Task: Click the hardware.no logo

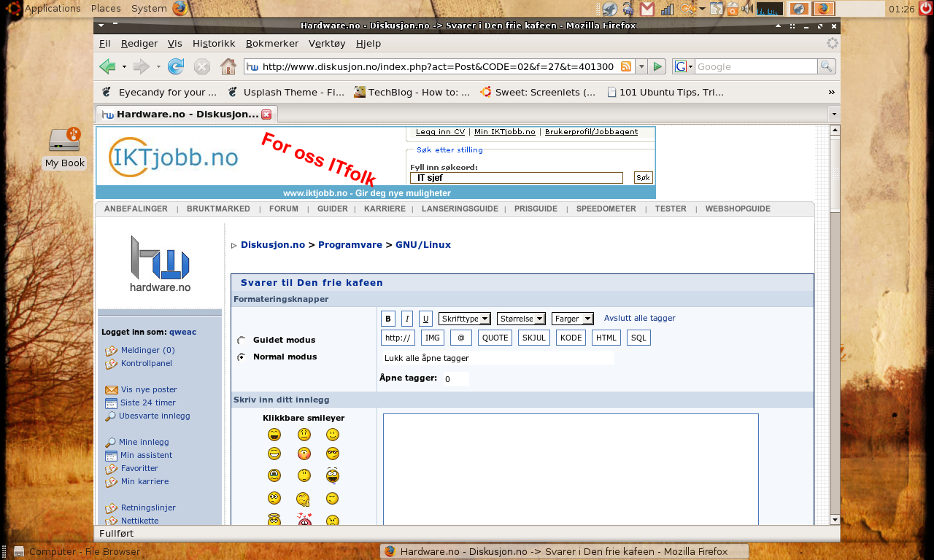Action: point(160,262)
